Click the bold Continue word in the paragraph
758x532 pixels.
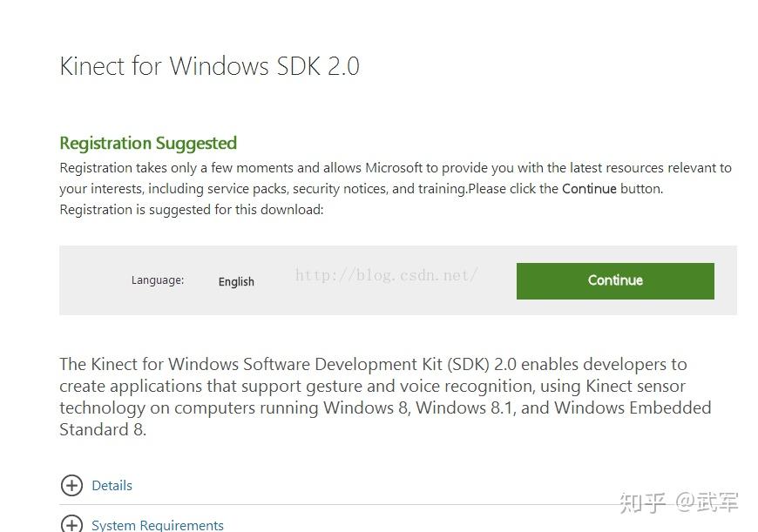click(x=589, y=188)
